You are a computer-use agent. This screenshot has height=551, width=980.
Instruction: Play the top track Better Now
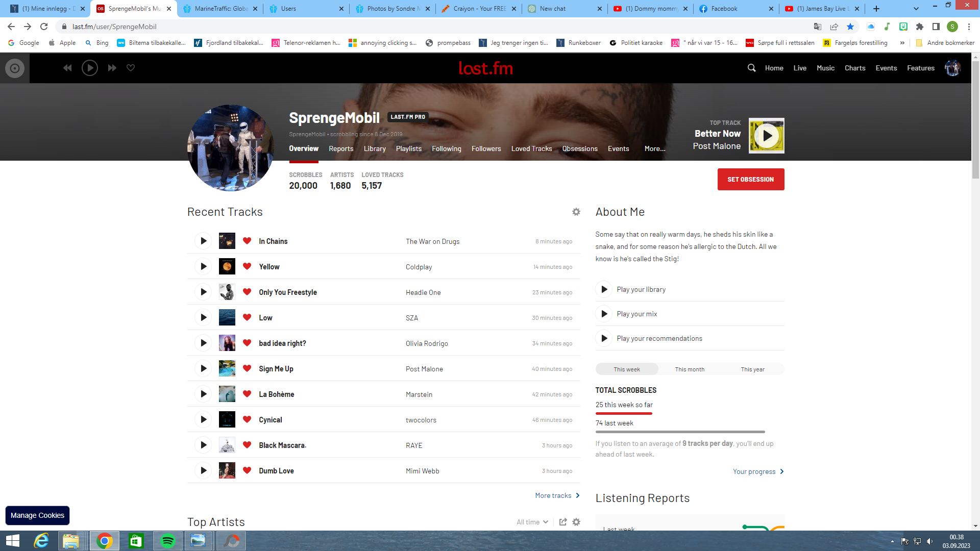pyautogui.click(x=767, y=136)
